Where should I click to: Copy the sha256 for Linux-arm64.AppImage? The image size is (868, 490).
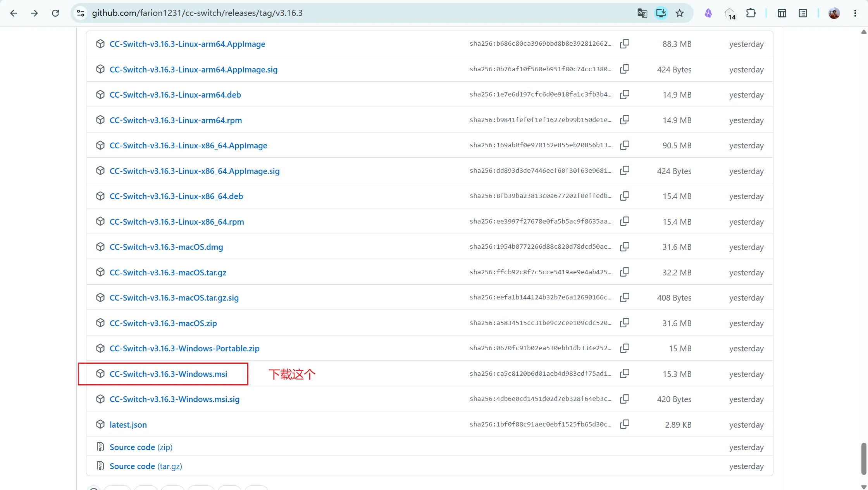click(625, 44)
